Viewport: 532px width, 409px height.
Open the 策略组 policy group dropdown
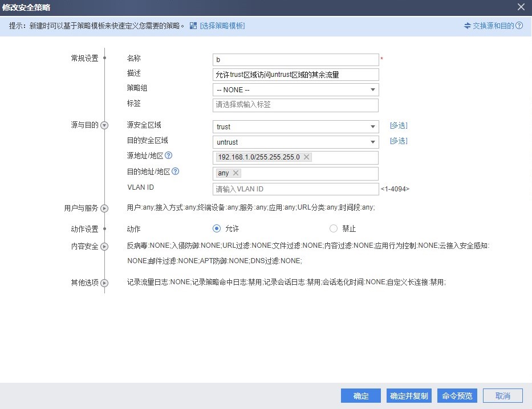(295, 90)
